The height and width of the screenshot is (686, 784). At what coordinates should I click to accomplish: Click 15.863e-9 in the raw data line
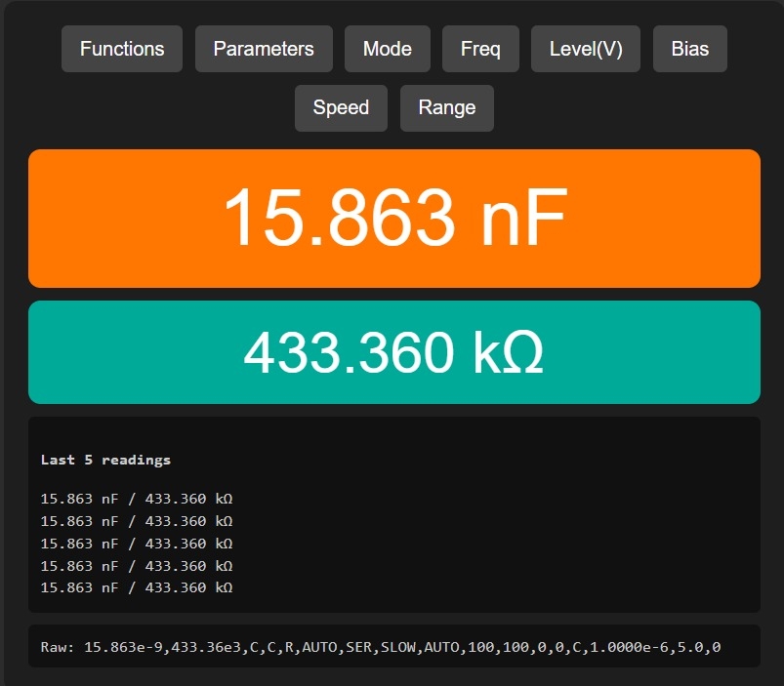[124, 647]
